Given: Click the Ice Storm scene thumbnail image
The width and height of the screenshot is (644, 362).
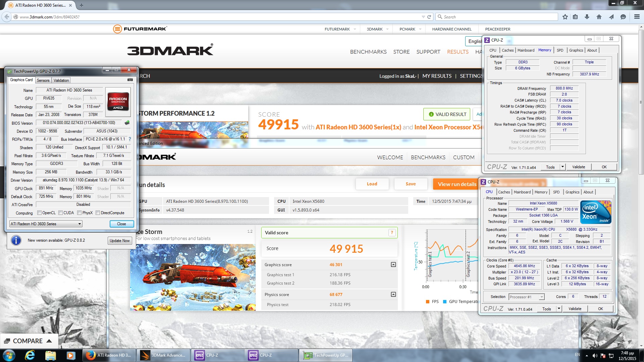Looking at the screenshot, I should [x=193, y=277].
